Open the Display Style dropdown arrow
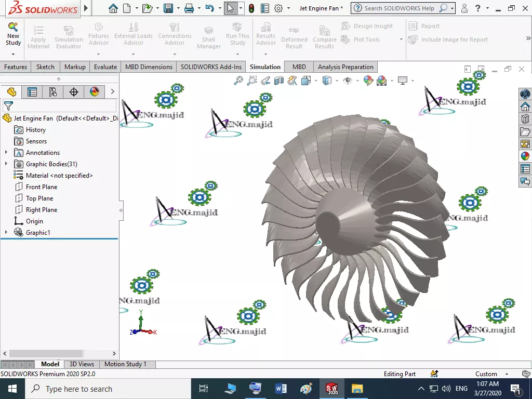This screenshot has height=399, width=532. click(337, 81)
